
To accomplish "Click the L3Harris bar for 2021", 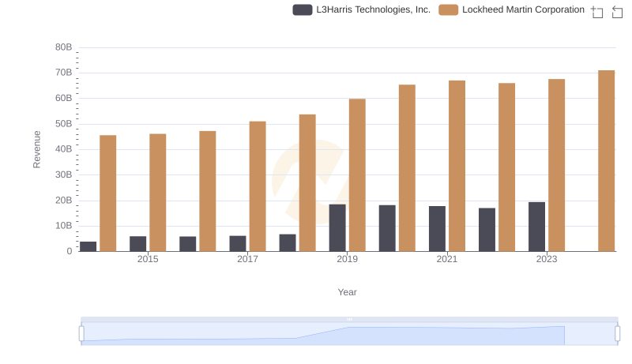I will pyautogui.click(x=437, y=229).
